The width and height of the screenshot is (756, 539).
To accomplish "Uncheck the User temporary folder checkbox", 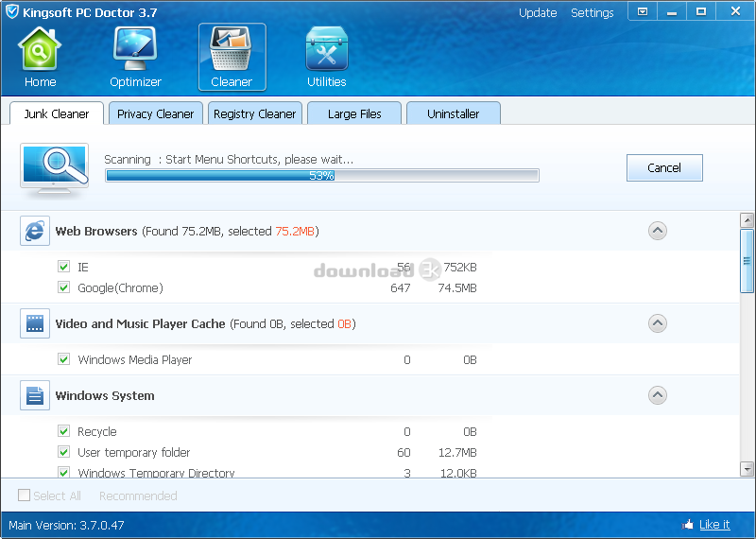I will [63, 452].
